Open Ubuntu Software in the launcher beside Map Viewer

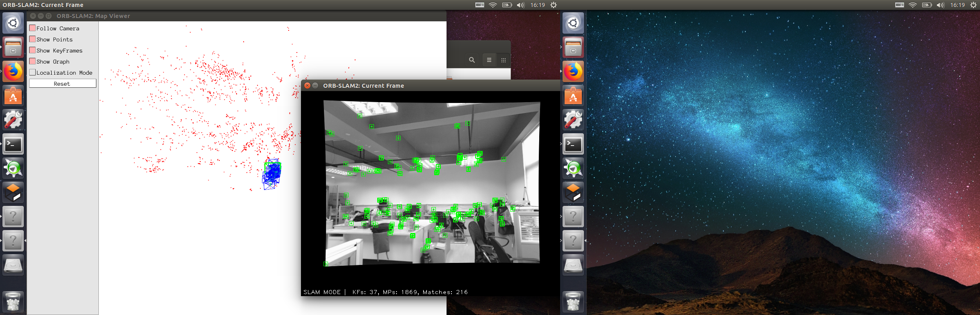pyautogui.click(x=13, y=96)
